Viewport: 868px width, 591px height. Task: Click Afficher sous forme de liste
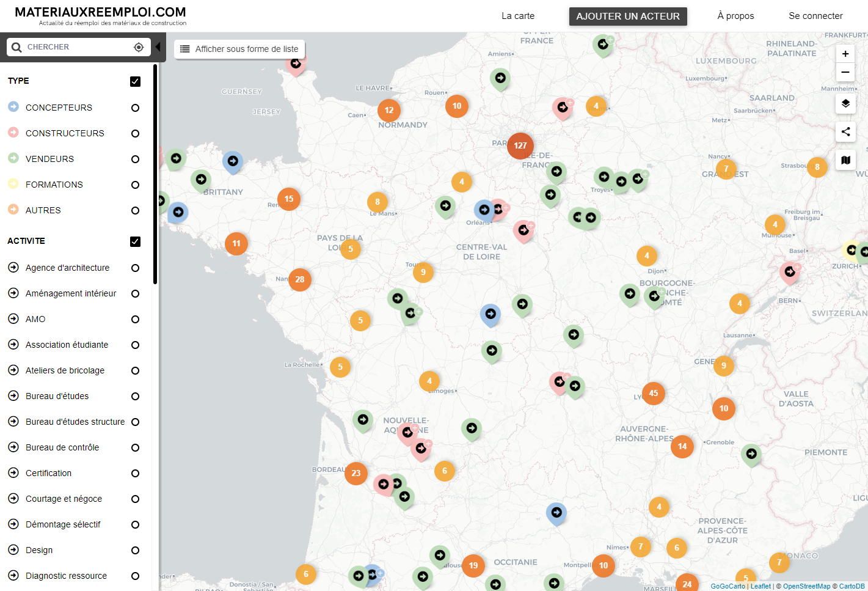tap(239, 49)
